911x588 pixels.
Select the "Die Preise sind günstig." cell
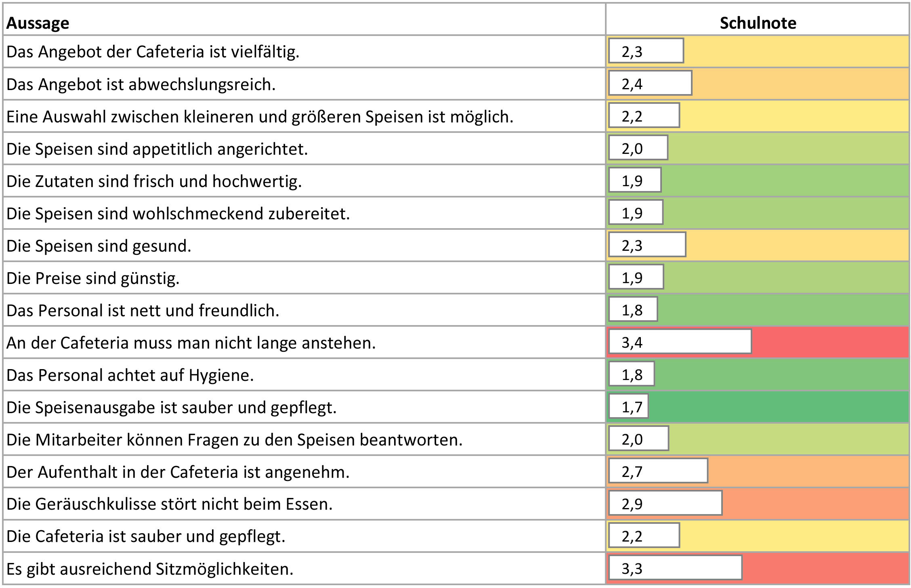click(93, 278)
